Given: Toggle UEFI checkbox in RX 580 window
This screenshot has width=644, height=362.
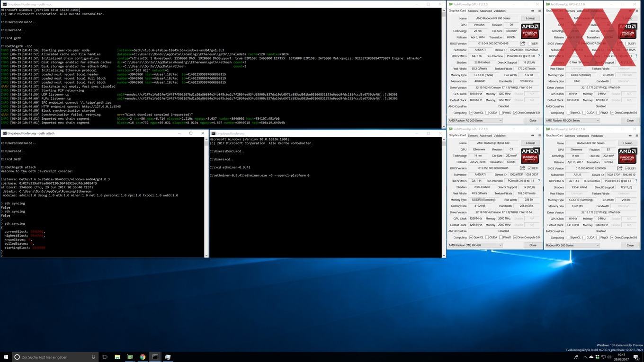Looking at the screenshot, I should (626, 168).
